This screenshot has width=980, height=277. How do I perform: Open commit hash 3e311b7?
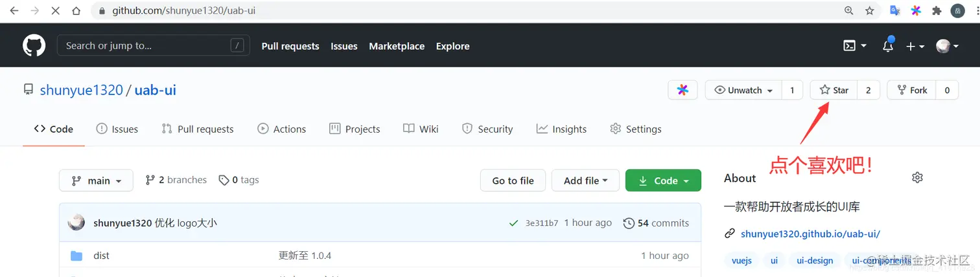541,223
